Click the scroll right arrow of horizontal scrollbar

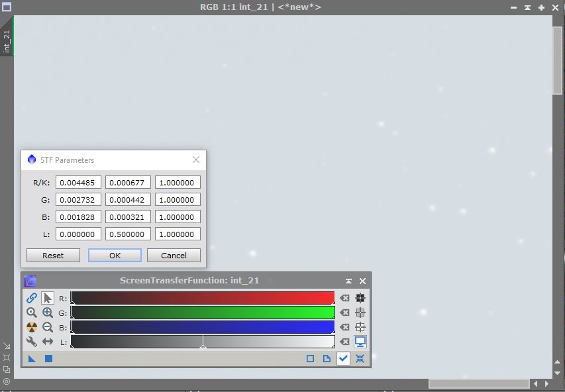coord(547,383)
